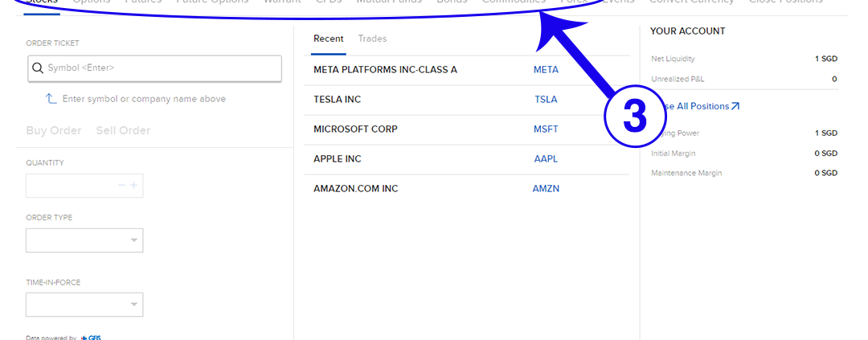
Task: Select the Sell Order tab
Action: click(x=123, y=130)
